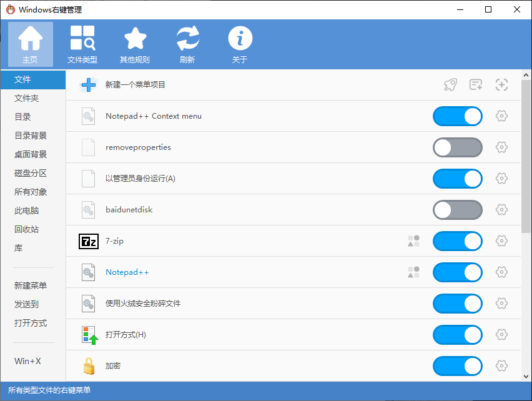Click the baidunetdisk item name
Image resolution: width=532 pixels, height=401 pixels.
click(x=129, y=210)
